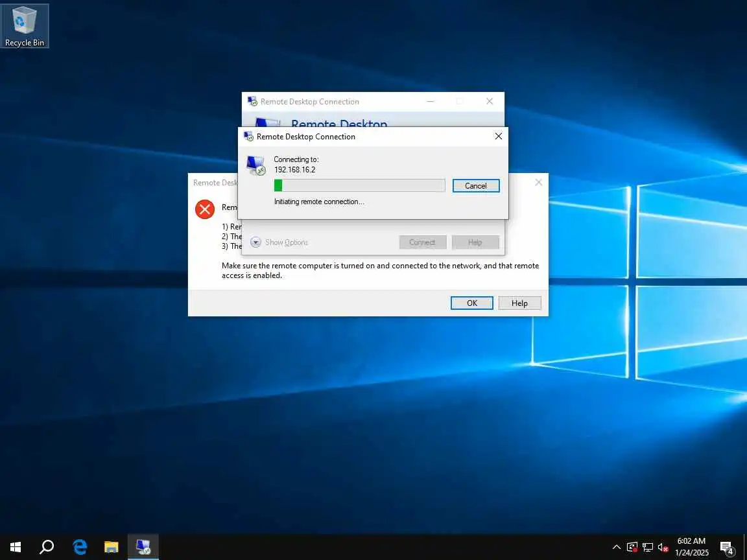Click the greyed-out Help button beside Connect
Image resolution: width=747 pixels, height=560 pixels.
475,242
